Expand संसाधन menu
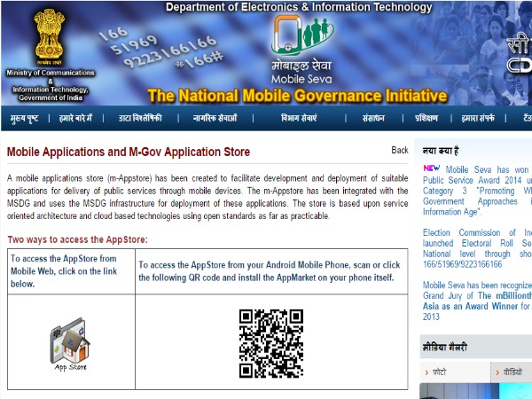532x399 pixels. coord(373,118)
